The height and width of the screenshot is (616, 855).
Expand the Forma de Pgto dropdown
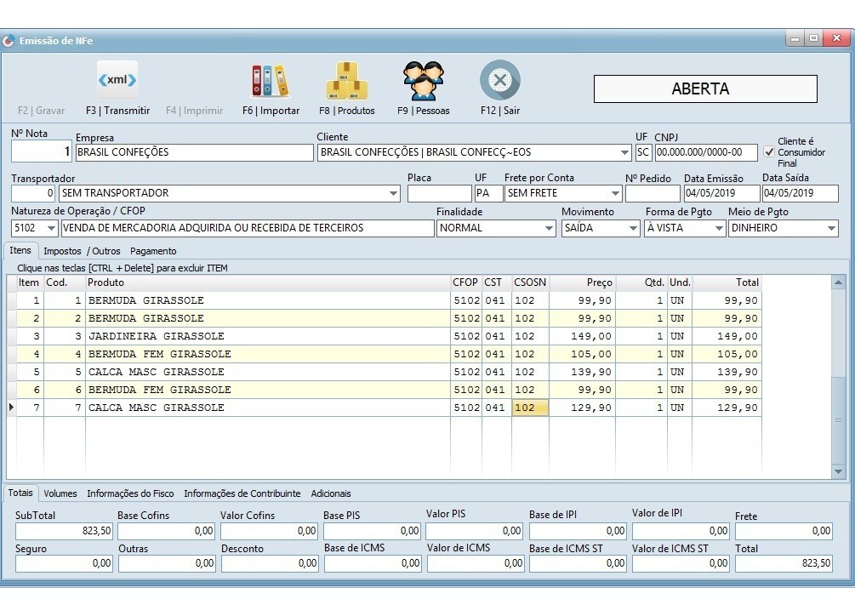point(719,228)
